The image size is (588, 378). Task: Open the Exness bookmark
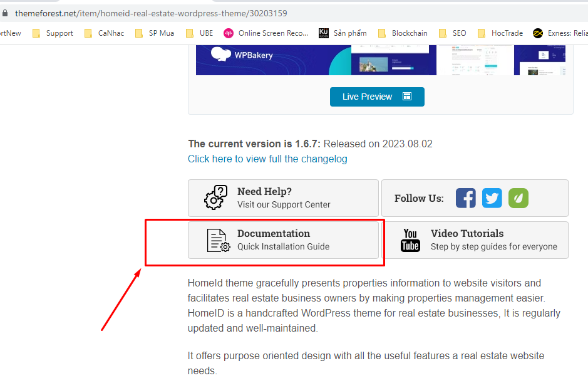pyautogui.click(x=560, y=33)
